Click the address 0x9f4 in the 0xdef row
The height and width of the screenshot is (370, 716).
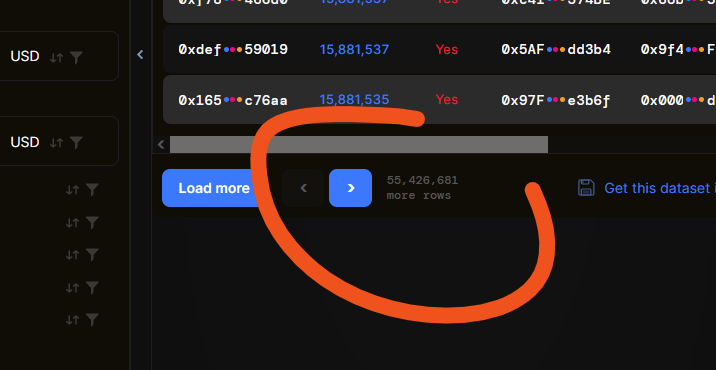click(678, 49)
